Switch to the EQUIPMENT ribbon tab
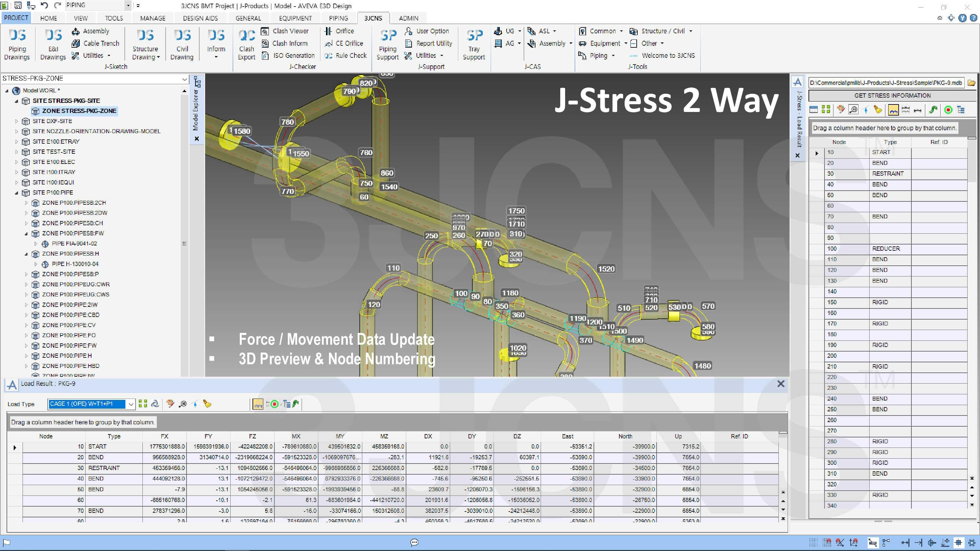Screen dimensions: 980x551 pos(295,18)
